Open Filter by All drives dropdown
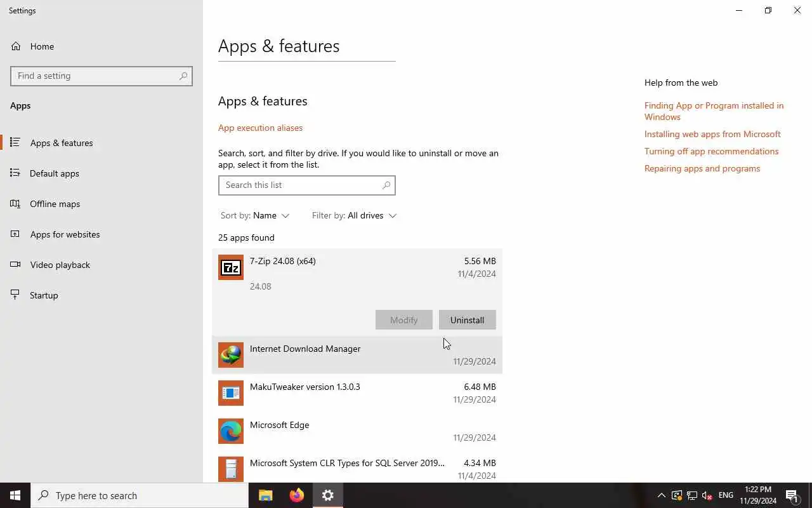The width and height of the screenshot is (812, 508). (354, 215)
